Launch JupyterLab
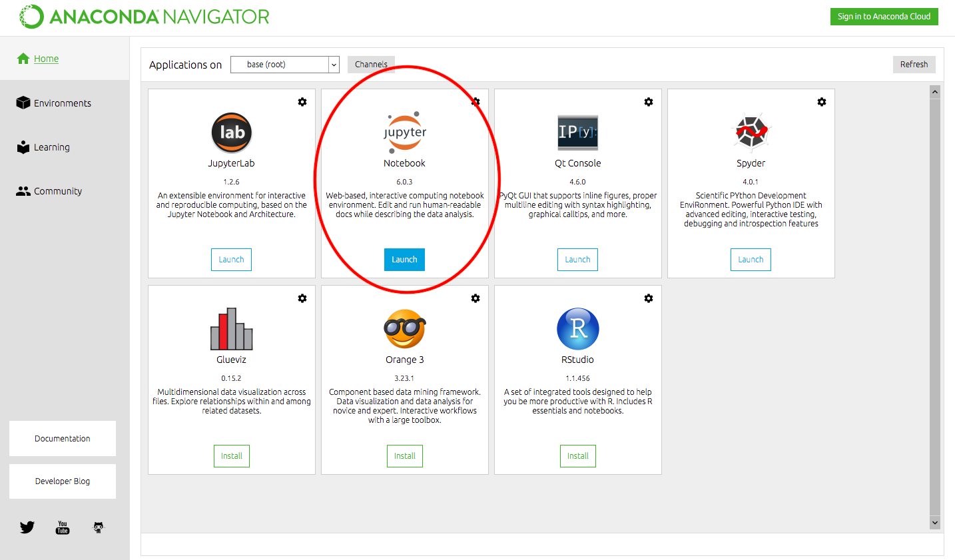The width and height of the screenshot is (955, 560). 232,260
